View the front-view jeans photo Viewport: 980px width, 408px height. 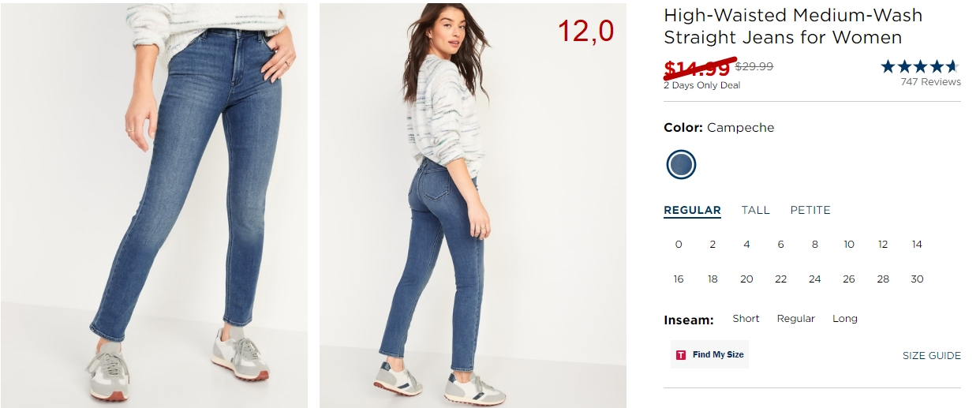pos(154,205)
